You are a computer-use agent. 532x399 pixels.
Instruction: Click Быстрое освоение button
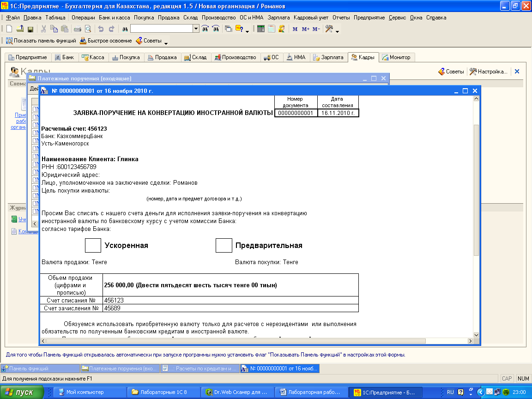point(106,41)
